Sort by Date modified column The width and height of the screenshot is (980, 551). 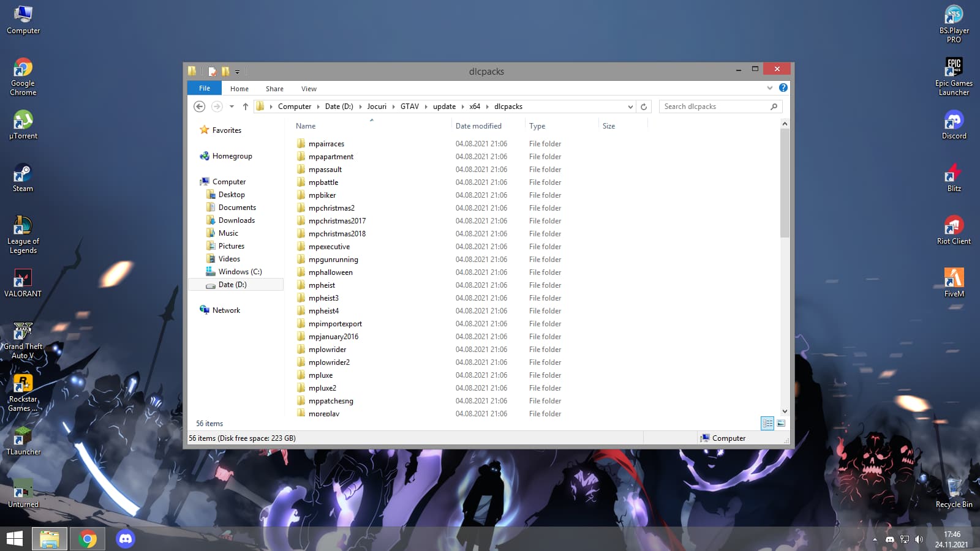coord(488,126)
